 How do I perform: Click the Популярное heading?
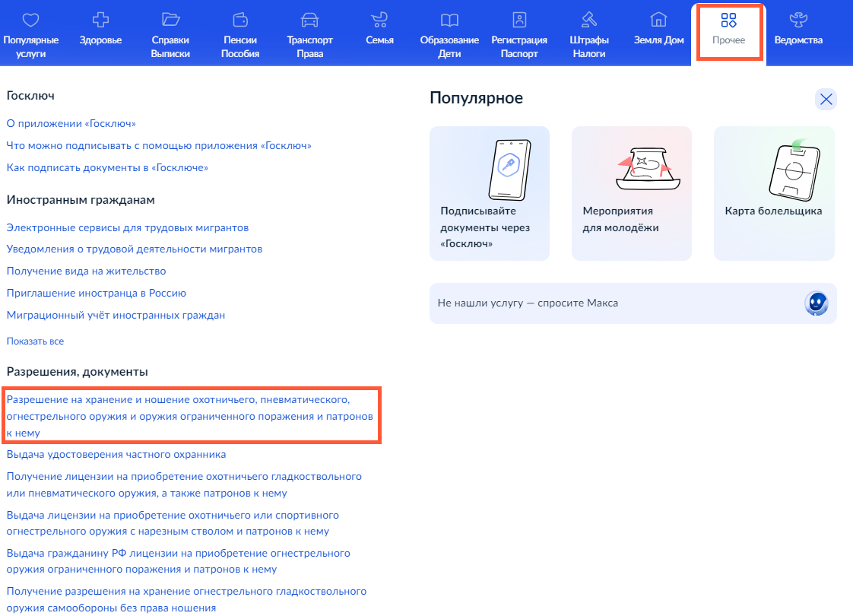[476, 98]
